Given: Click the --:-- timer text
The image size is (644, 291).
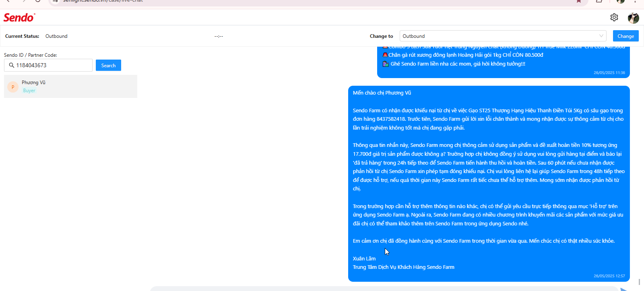Looking at the screenshot, I should click(219, 36).
